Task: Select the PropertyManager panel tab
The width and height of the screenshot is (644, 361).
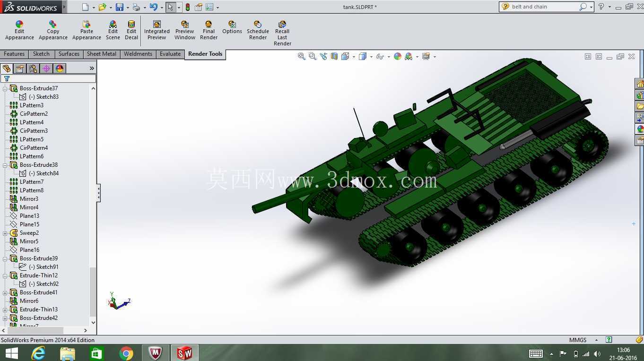Action: 20,69
